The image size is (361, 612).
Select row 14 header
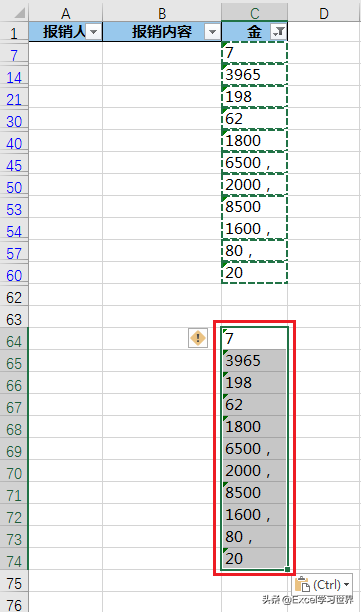point(14,76)
